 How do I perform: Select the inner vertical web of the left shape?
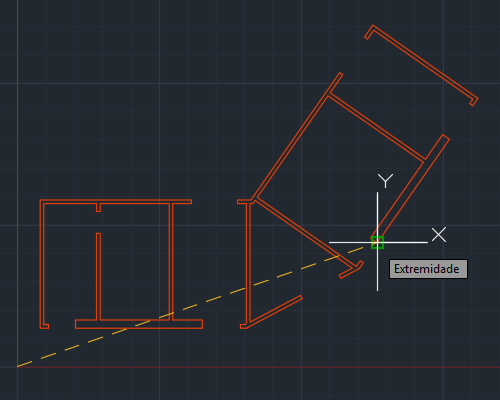point(98,277)
